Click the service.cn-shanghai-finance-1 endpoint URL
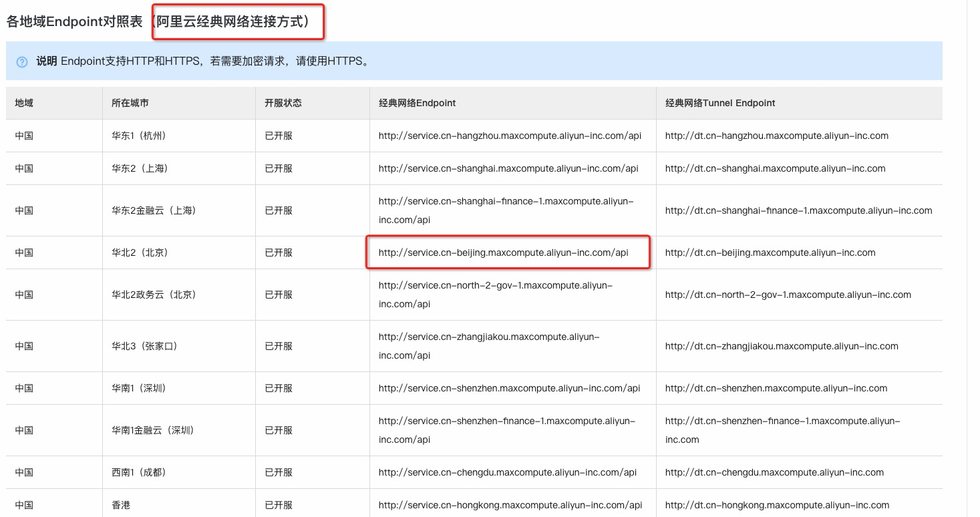 point(506,210)
